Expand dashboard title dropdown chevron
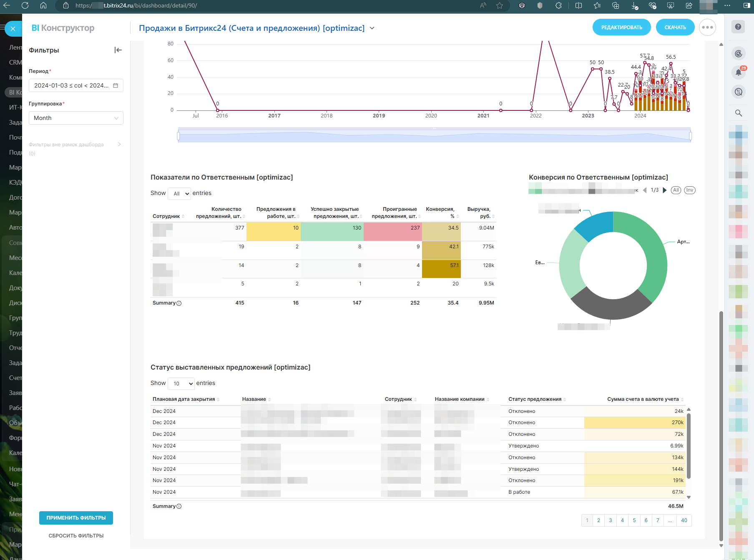754x560 pixels. (x=372, y=28)
